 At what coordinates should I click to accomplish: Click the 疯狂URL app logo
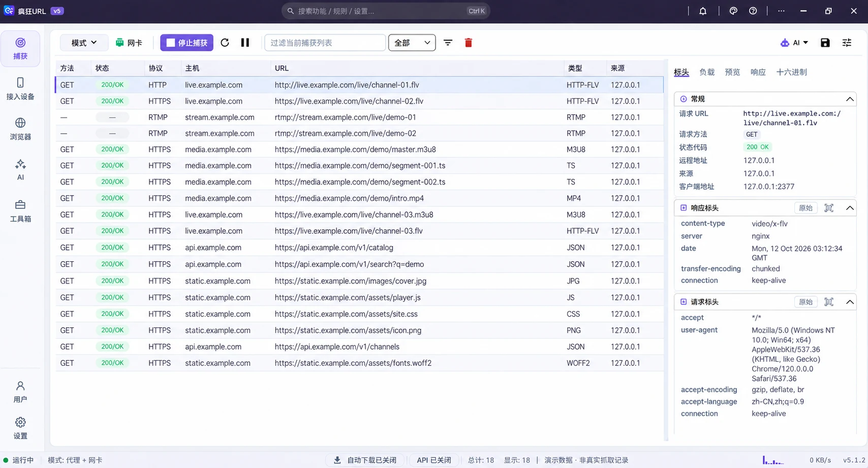[x=9, y=11]
